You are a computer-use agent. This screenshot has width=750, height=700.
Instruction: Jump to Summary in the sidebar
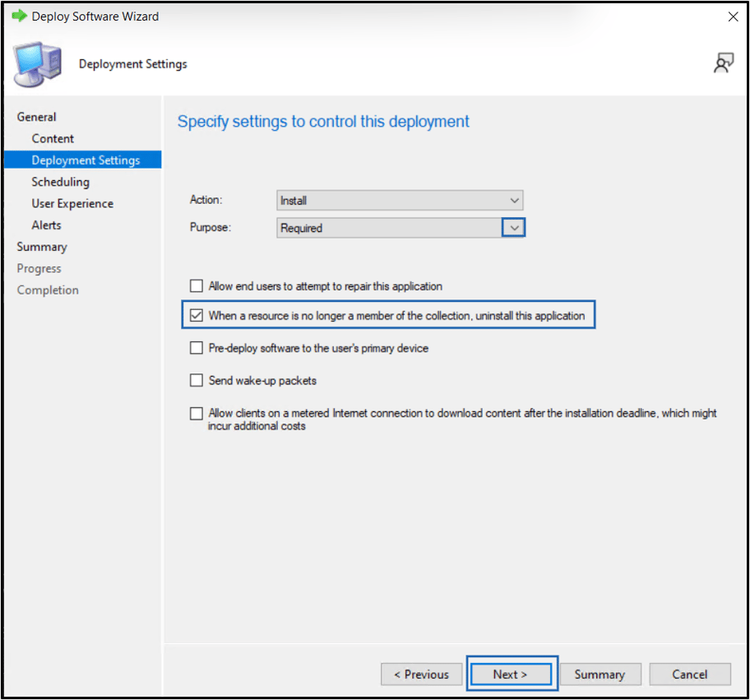42,247
